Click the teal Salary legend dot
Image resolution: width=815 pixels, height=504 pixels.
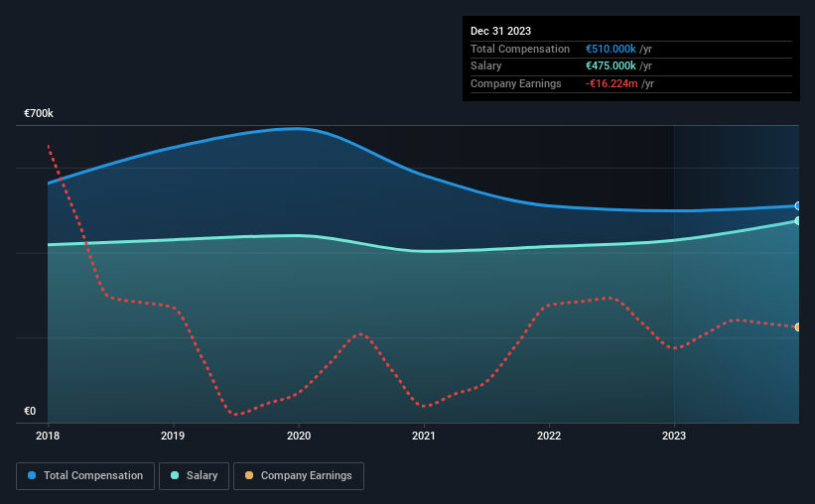click(x=175, y=475)
